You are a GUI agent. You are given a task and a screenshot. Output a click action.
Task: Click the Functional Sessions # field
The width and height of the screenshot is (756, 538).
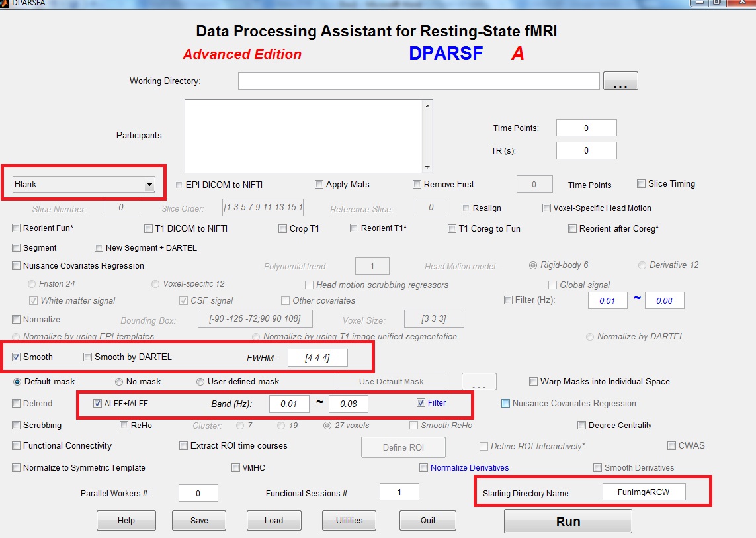(x=399, y=492)
